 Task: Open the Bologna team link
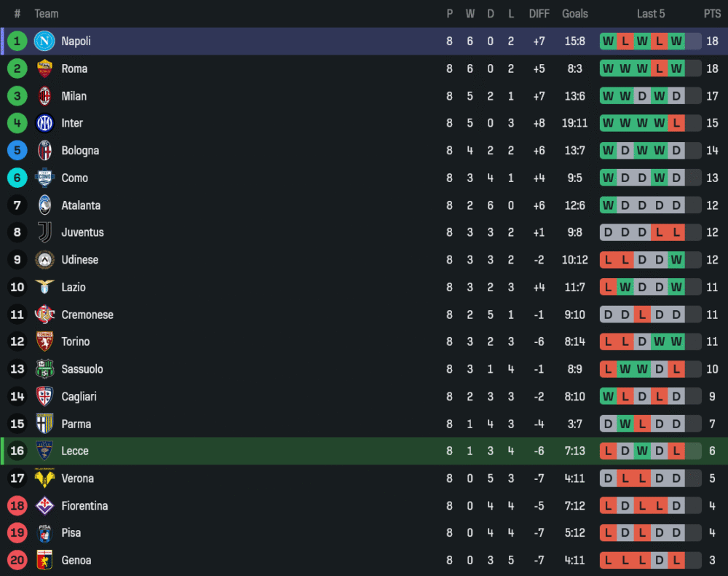pos(80,151)
